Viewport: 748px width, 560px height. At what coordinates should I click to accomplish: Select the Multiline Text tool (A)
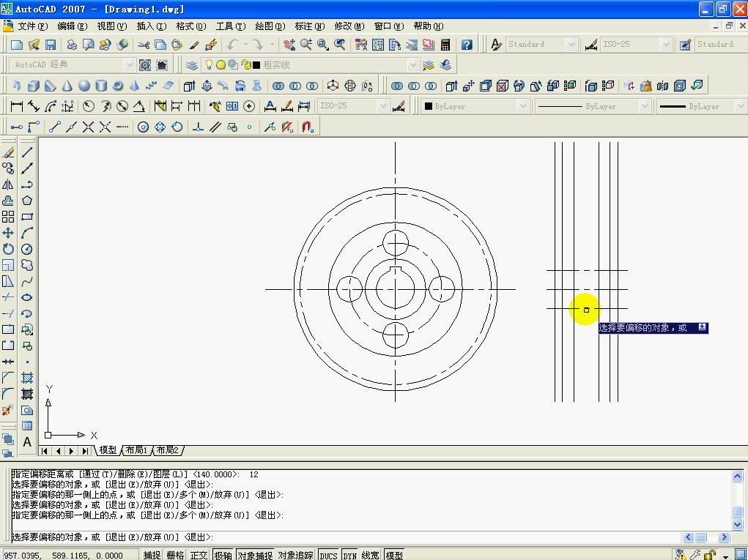click(x=27, y=442)
